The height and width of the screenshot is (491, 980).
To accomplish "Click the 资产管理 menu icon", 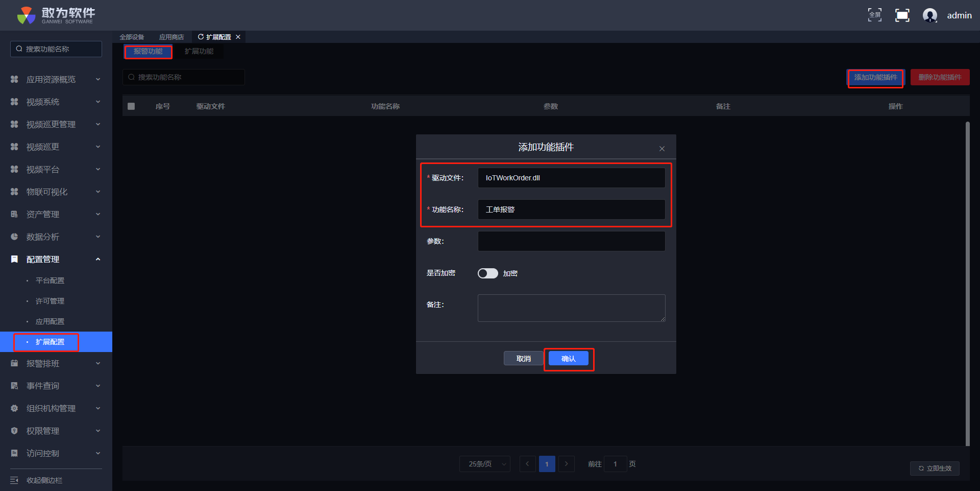I will point(14,214).
